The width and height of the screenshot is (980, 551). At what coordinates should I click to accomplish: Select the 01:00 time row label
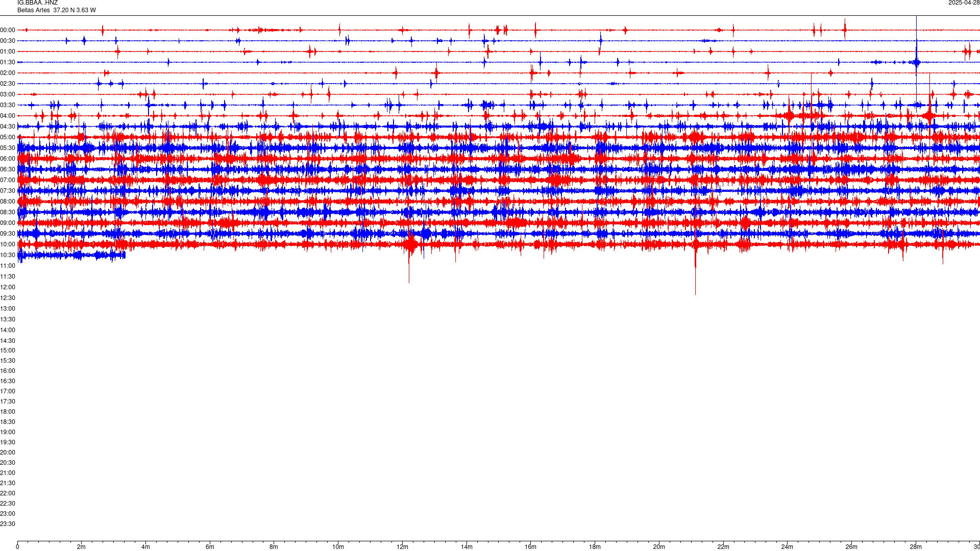coord(8,52)
